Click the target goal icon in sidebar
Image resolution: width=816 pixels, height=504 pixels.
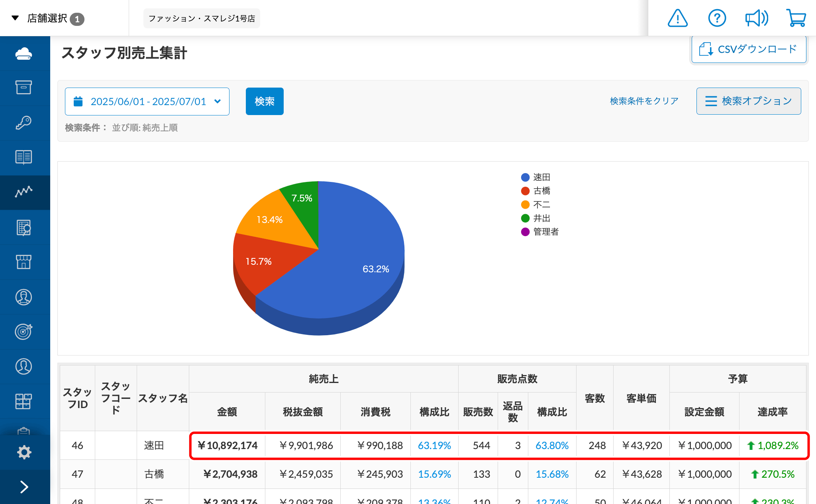pos(24,331)
